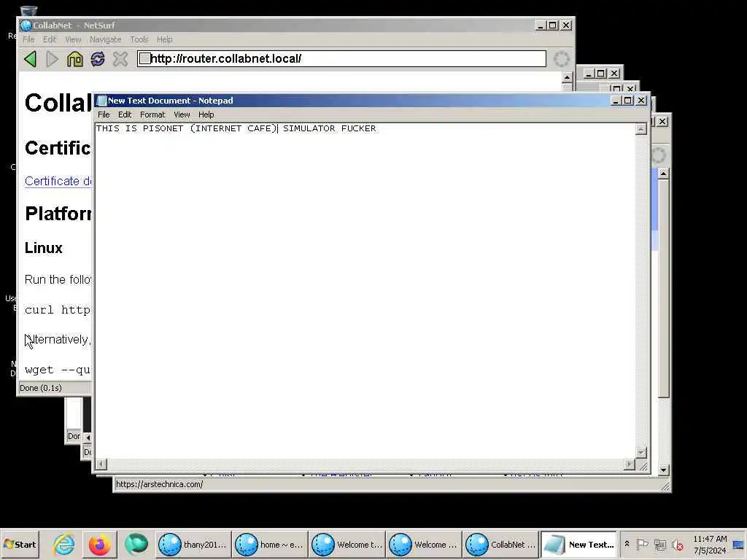747x560 pixels.
Task: Open Notepad's File menu
Action: click(x=104, y=114)
